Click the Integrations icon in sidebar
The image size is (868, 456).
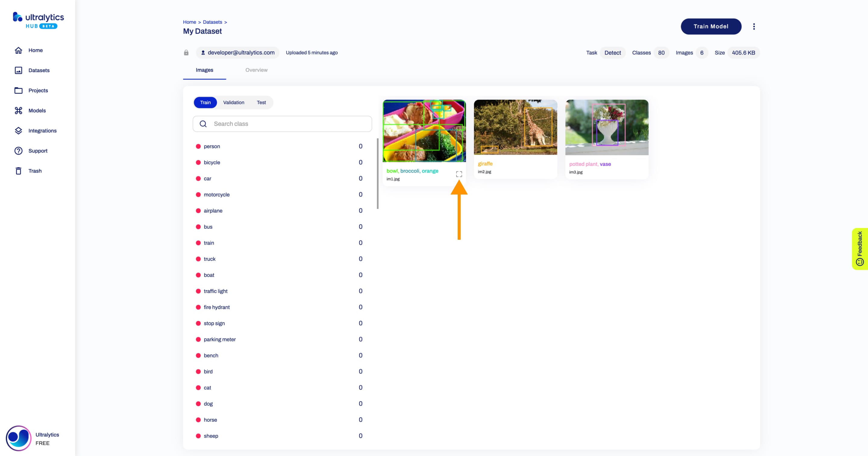[18, 130]
